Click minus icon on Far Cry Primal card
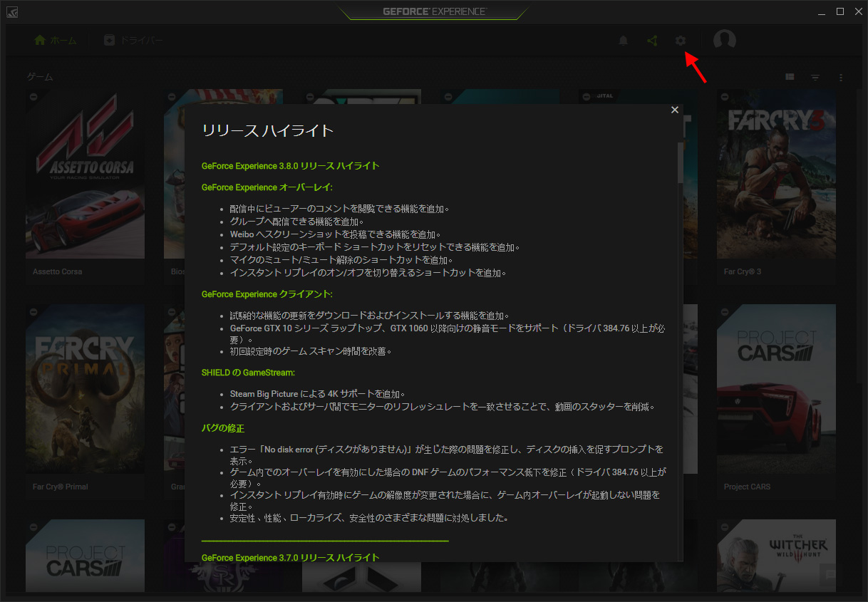868x602 pixels. point(33,312)
